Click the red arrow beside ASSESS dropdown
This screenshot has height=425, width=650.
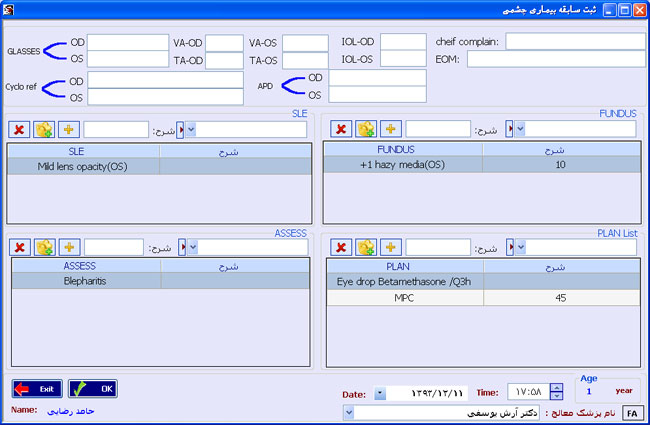182,247
